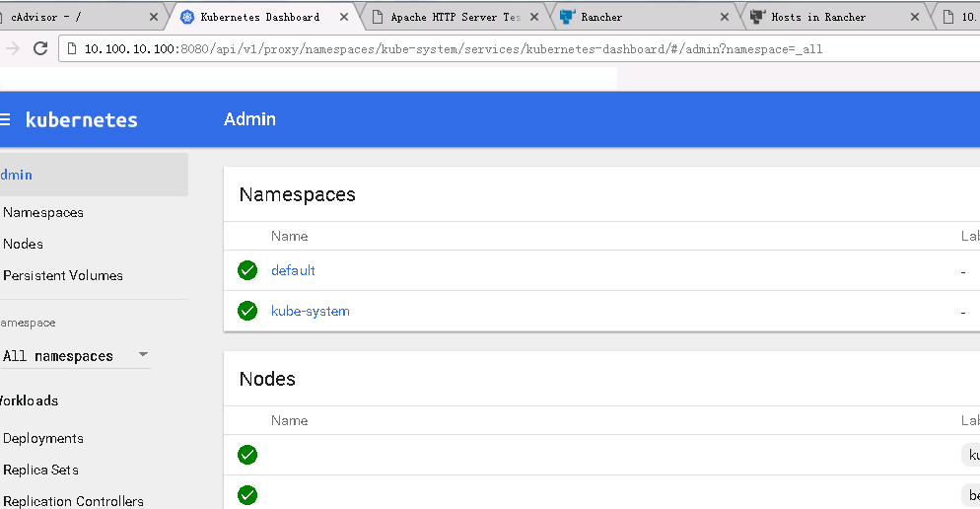980x509 pixels.
Task: Click the Namespaces card heading
Action: pyautogui.click(x=298, y=194)
